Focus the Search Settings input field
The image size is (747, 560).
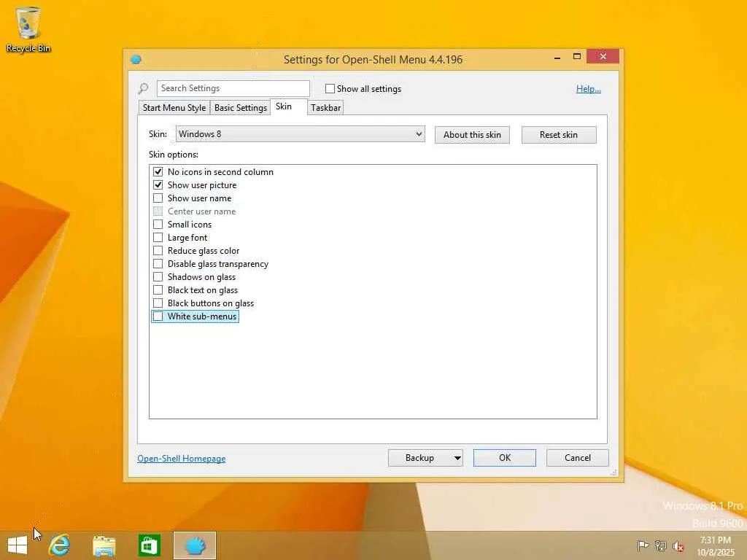point(233,88)
